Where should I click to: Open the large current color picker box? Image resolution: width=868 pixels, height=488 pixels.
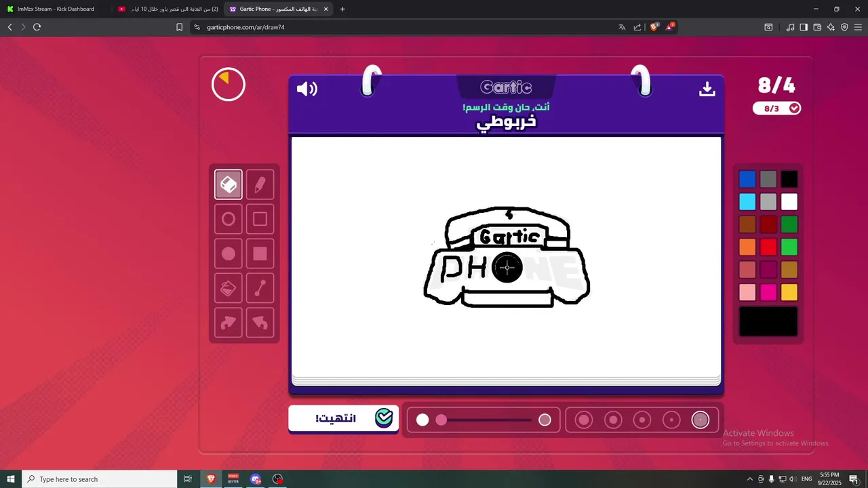(x=768, y=321)
